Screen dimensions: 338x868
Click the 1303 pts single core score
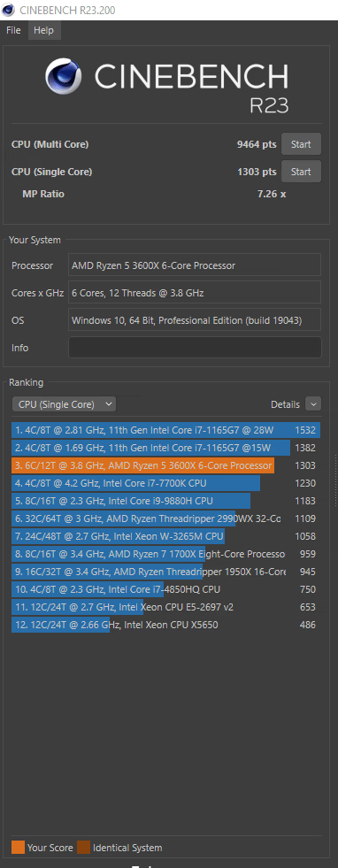(x=256, y=172)
